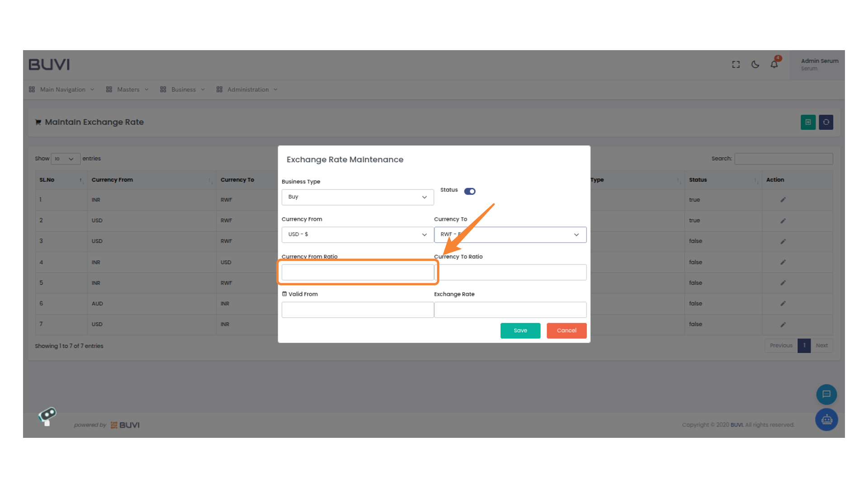Viewport: 868px width, 488px height.
Task: Click inside the Currency From Ratio field
Action: tap(357, 272)
